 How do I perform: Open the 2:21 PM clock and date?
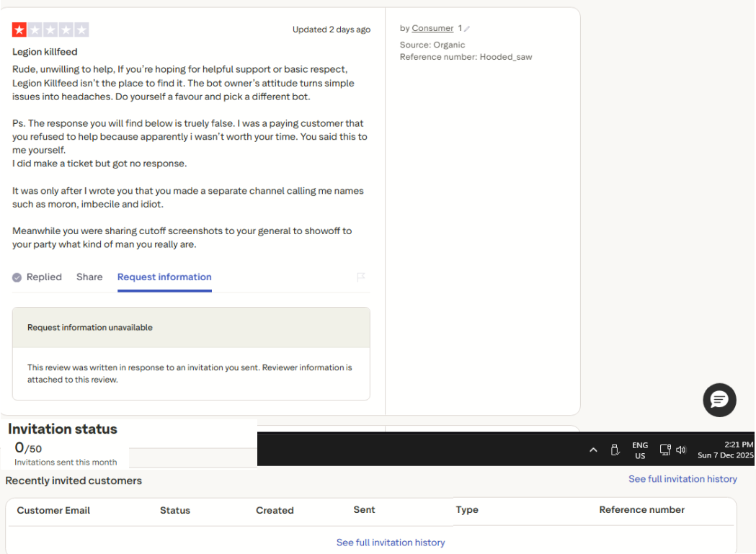click(725, 450)
